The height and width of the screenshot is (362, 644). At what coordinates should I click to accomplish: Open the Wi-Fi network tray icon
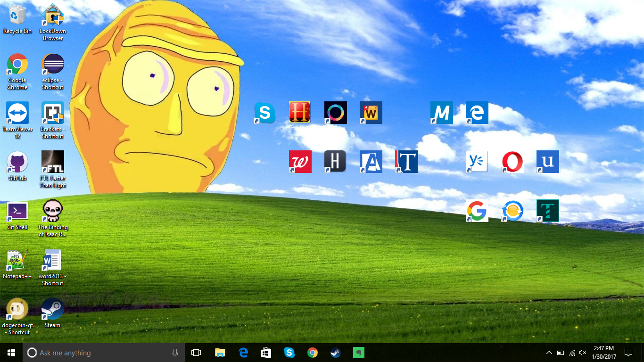coord(572,353)
